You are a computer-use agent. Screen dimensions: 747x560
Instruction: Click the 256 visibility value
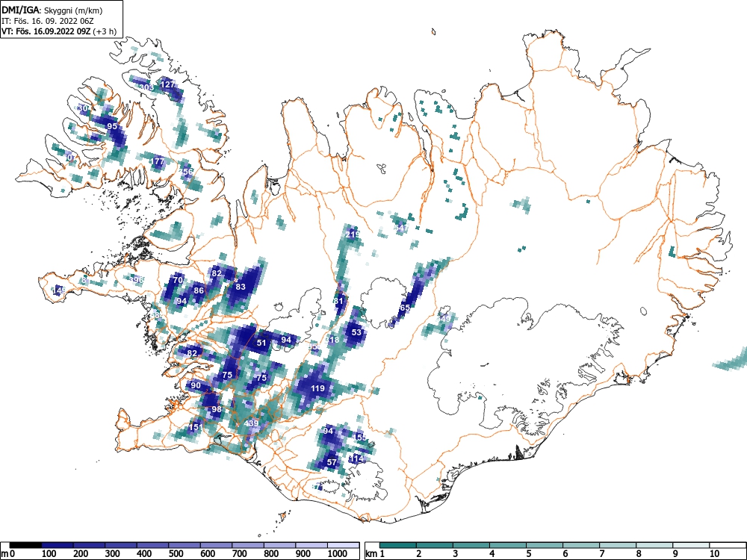click(x=186, y=172)
